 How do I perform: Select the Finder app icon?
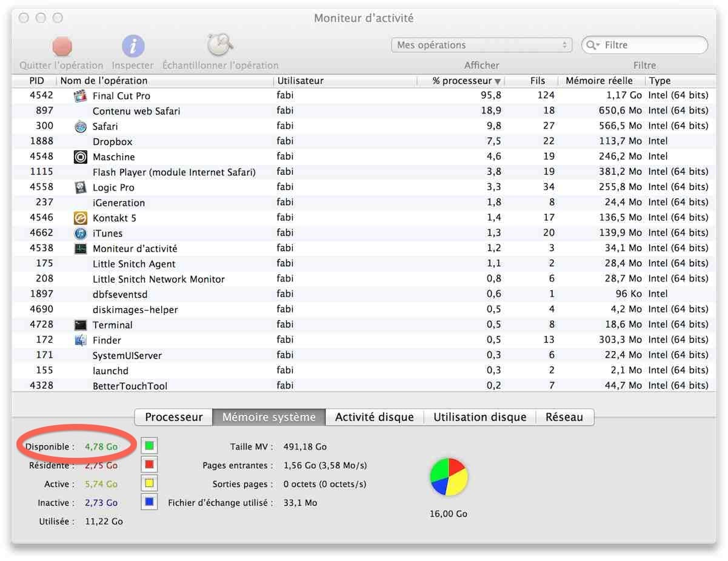pos(80,340)
